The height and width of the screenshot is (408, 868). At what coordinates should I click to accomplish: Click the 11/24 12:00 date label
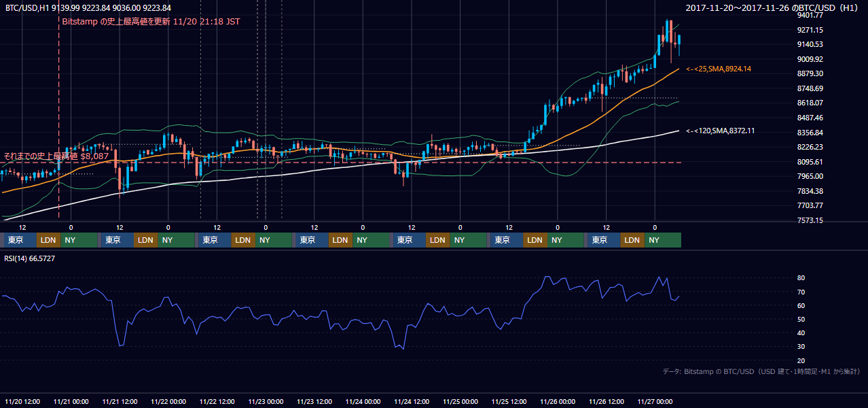(412, 401)
